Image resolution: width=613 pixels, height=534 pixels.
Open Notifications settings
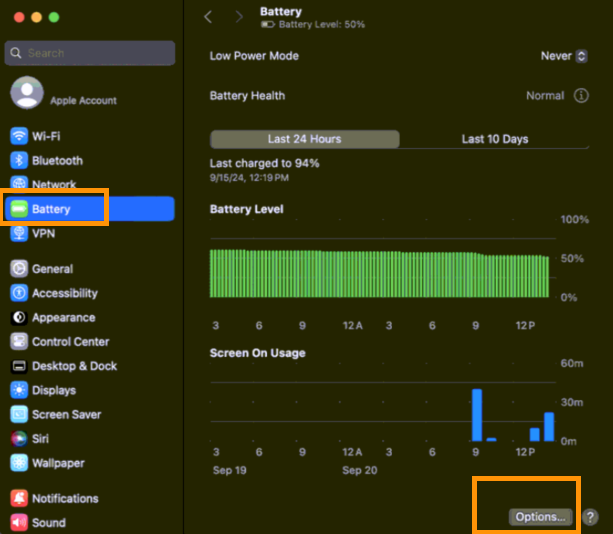(64, 498)
